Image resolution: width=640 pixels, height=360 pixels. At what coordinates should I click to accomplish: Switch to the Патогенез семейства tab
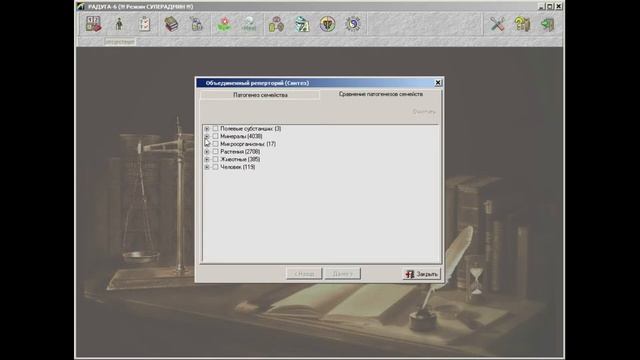pos(260,95)
